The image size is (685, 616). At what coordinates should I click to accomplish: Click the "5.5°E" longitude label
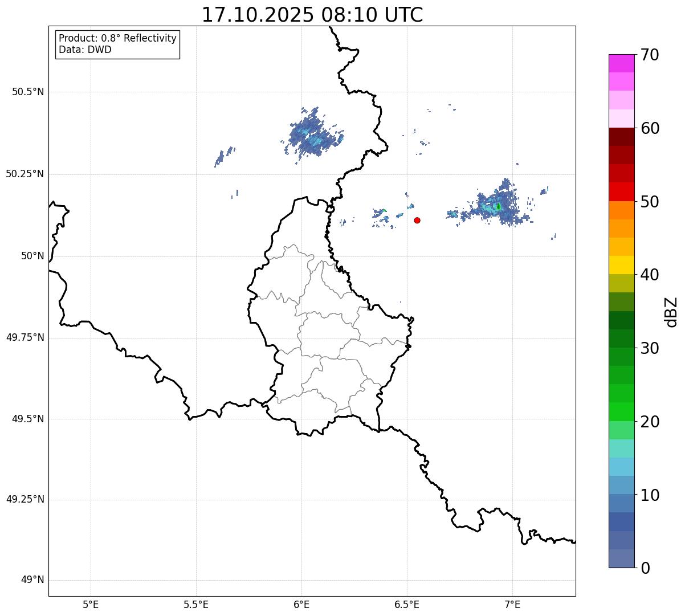point(196,605)
